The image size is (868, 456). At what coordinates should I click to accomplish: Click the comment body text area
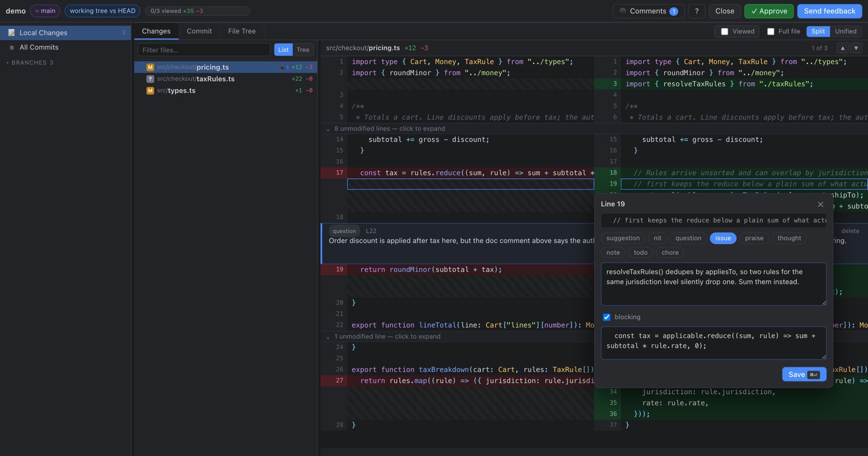point(713,284)
